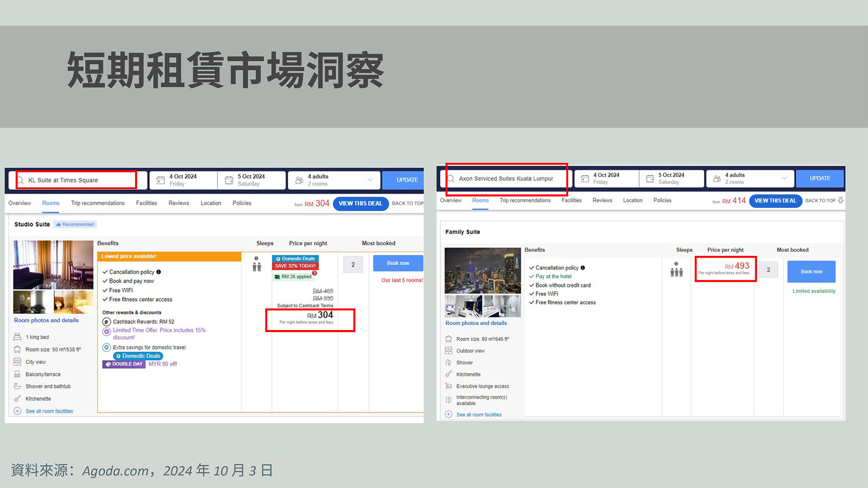
Task: Click VIEW THIS DEAL for RM 414
Action: (775, 201)
